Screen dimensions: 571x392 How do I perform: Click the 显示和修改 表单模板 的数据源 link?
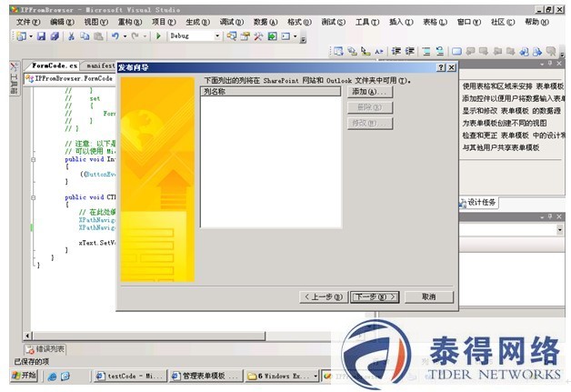coord(511,111)
